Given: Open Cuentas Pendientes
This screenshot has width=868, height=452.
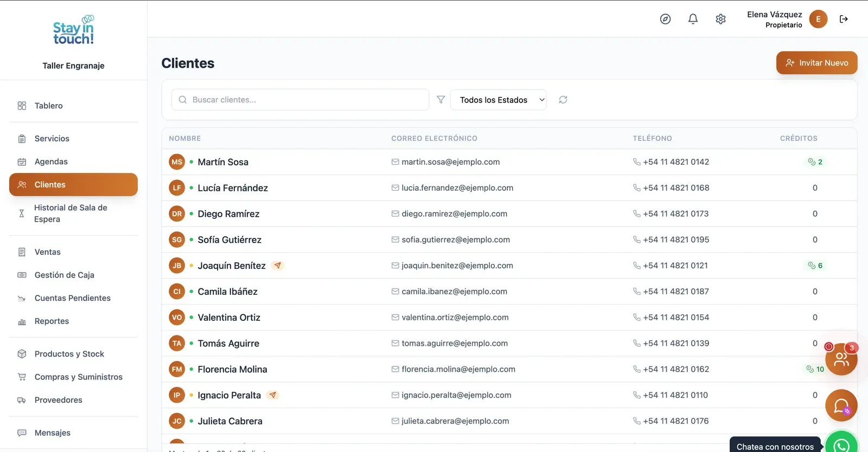Looking at the screenshot, I should [73, 298].
